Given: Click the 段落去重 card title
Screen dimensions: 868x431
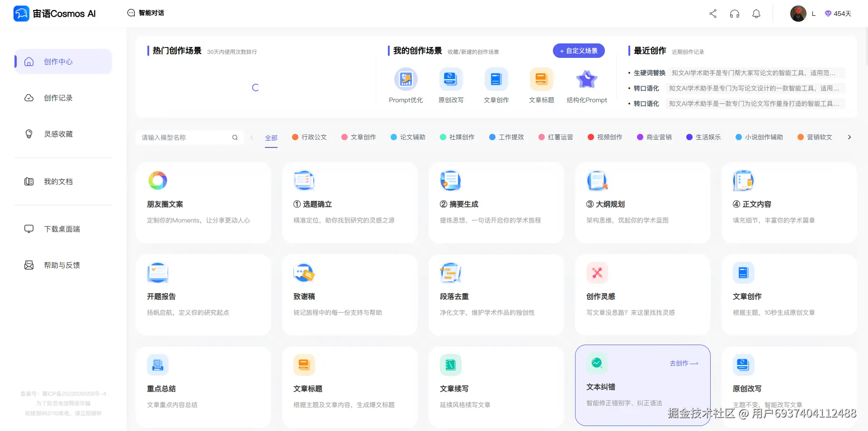Looking at the screenshot, I should pos(454,297).
